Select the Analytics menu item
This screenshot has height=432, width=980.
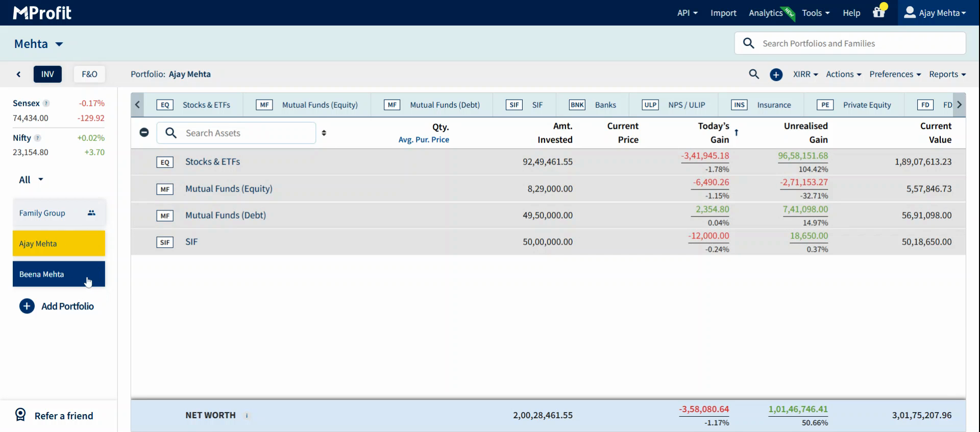click(765, 13)
